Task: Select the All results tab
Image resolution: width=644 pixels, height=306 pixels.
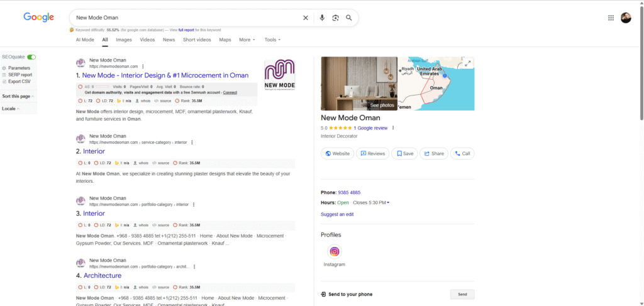Action: [x=105, y=40]
